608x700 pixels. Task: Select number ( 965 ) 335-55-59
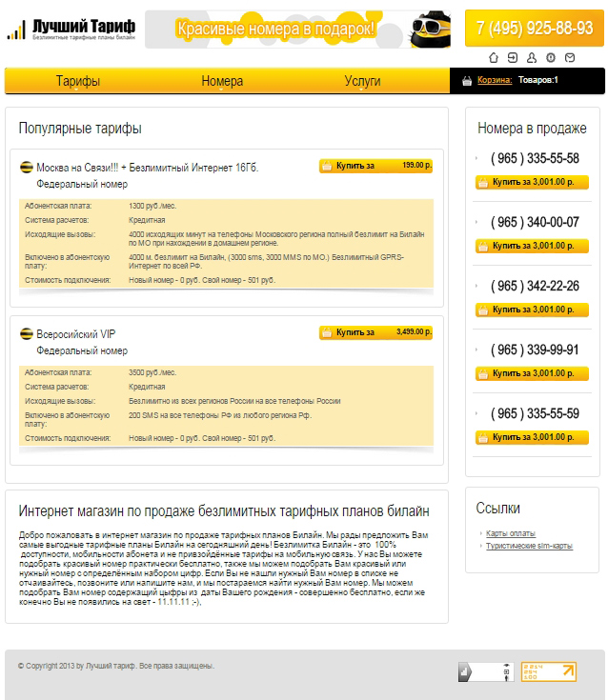(535, 413)
